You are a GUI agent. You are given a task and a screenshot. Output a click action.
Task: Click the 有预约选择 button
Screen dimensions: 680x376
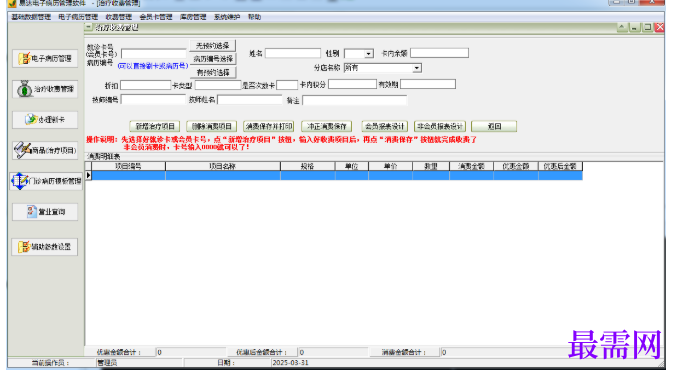tap(212, 72)
